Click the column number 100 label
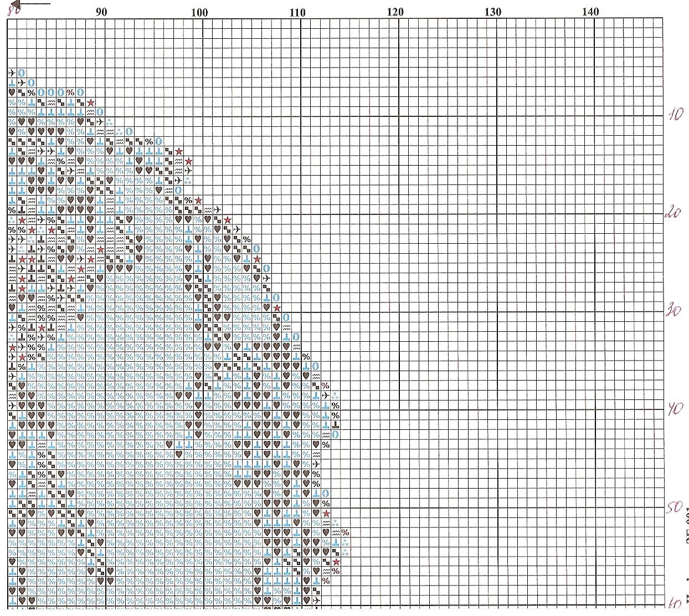689x616 pixels. [x=199, y=12]
